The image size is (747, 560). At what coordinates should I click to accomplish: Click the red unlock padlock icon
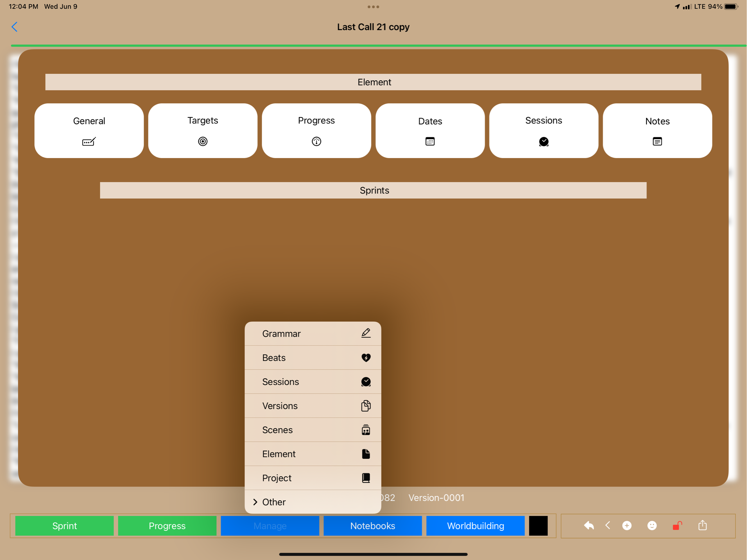tap(677, 525)
